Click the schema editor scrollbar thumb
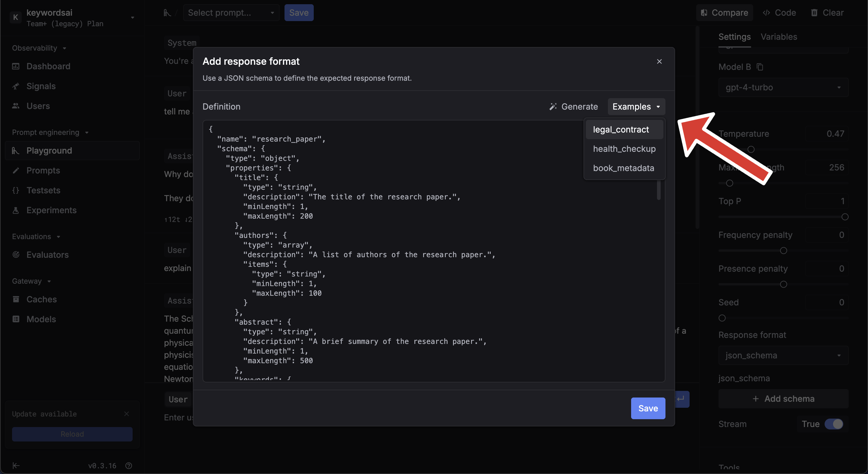Image resolution: width=868 pixels, height=474 pixels. (x=659, y=190)
